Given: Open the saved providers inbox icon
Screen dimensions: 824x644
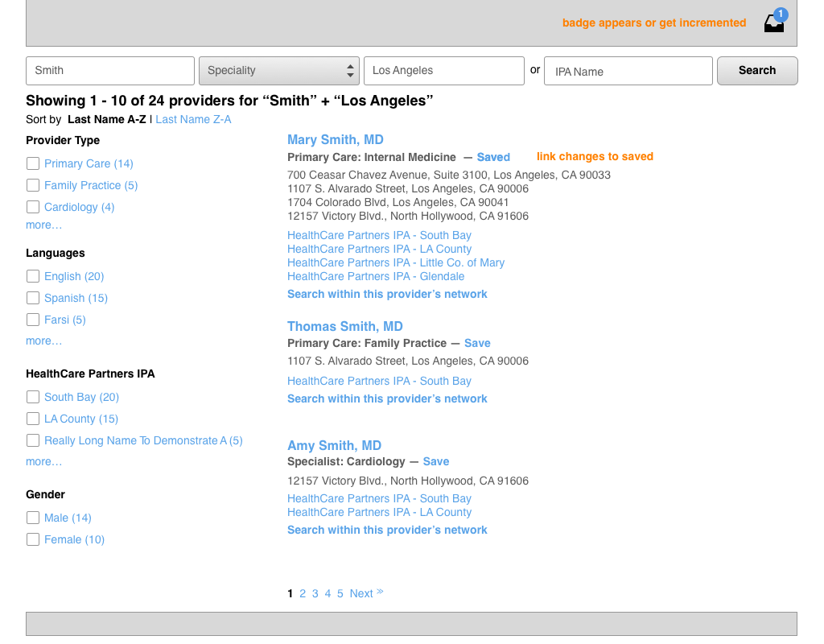Looking at the screenshot, I should (773, 23).
